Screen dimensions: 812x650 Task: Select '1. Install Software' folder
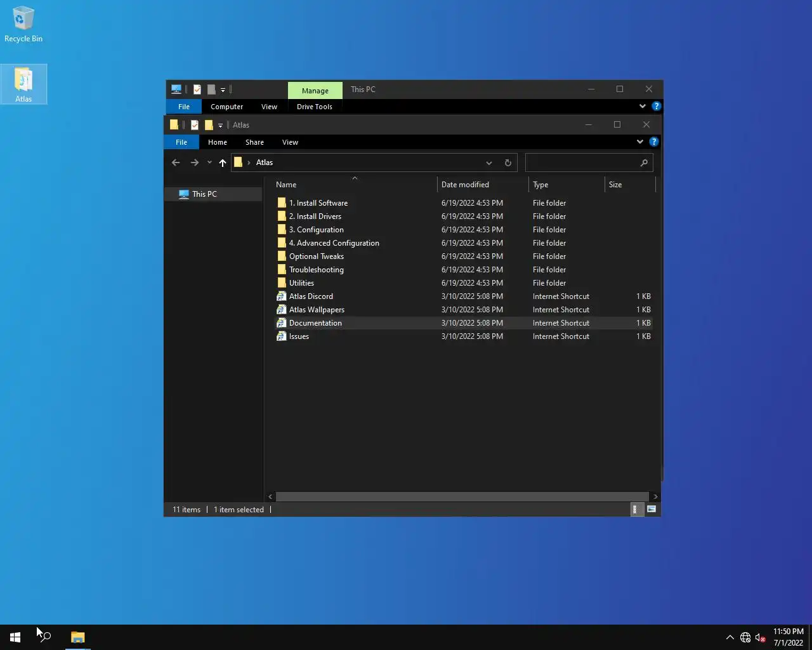[464, 203]
